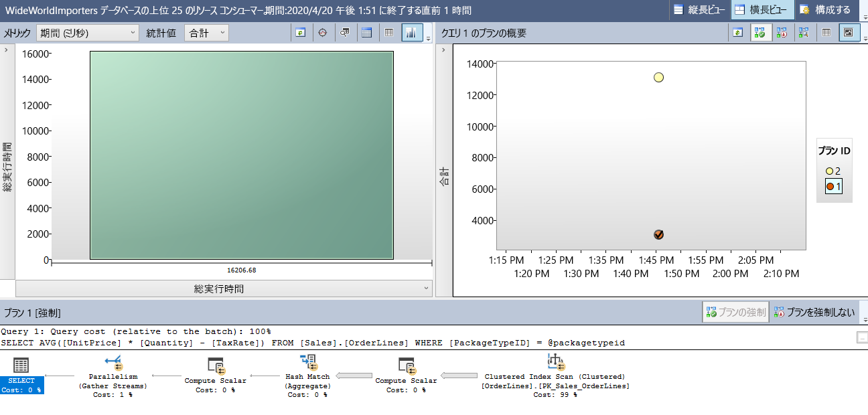This screenshot has height=415, width=868.
Task: Click the SELECT AVG query text line
Action: tap(313, 343)
